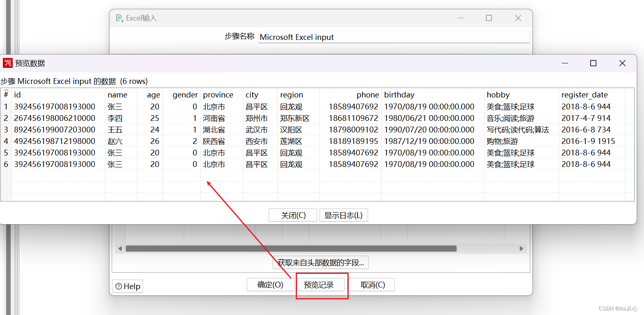Screen dimensions: 644x315
Task: Select region cell 莲湖区
Action: click(299, 141)
